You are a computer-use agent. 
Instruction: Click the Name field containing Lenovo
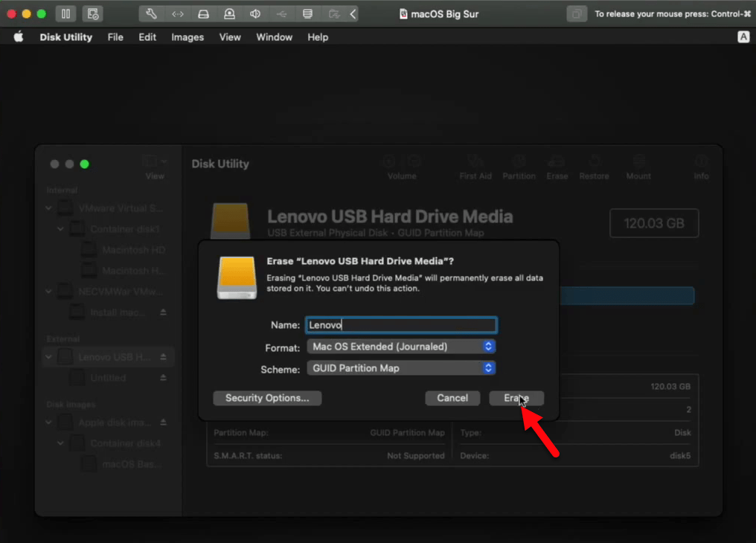coord(401,325)
